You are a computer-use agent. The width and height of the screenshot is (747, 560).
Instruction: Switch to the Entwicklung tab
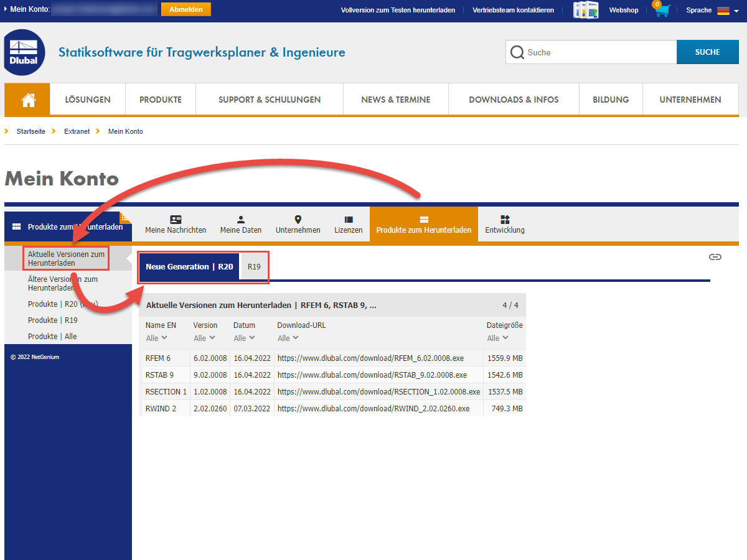click(x=505, y=225)
